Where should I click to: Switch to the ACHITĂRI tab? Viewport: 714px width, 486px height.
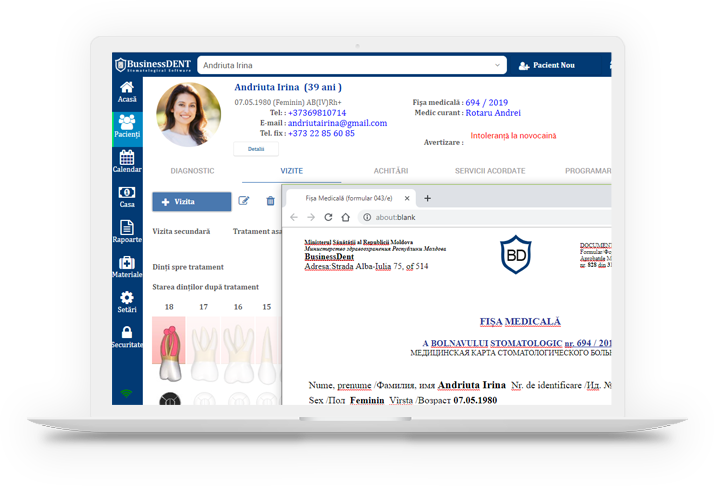coord(391,171)
